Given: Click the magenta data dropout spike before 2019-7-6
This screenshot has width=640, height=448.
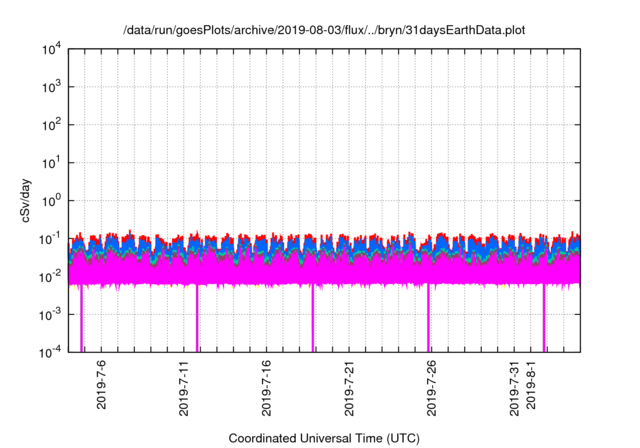Looking at the screenshot, I should pos(81,318).
